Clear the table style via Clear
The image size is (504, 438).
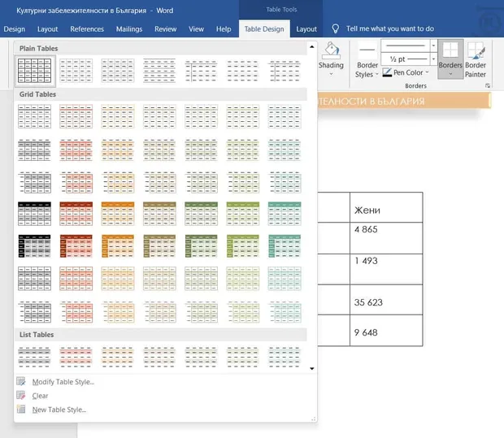click(x=40, y=396)
